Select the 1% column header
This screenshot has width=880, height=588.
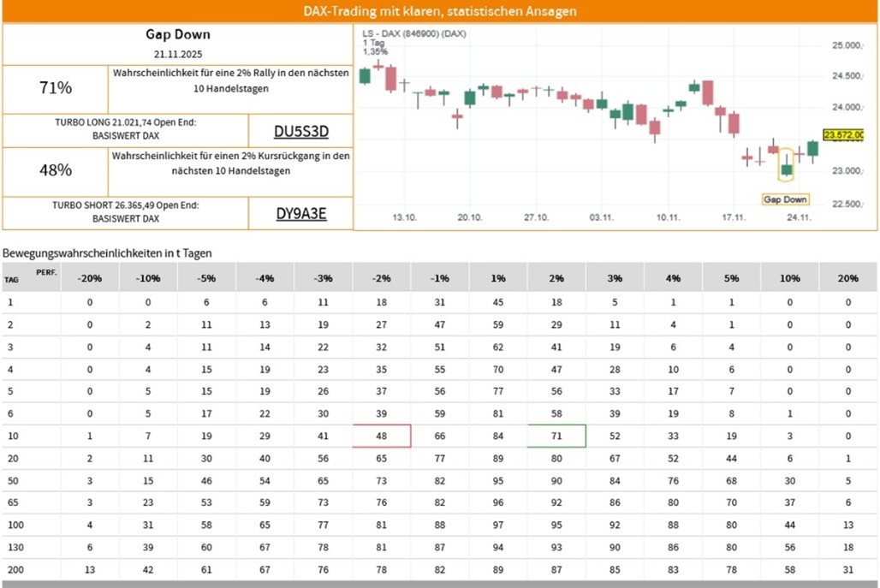pyautogui.click(x=498, y=278)
